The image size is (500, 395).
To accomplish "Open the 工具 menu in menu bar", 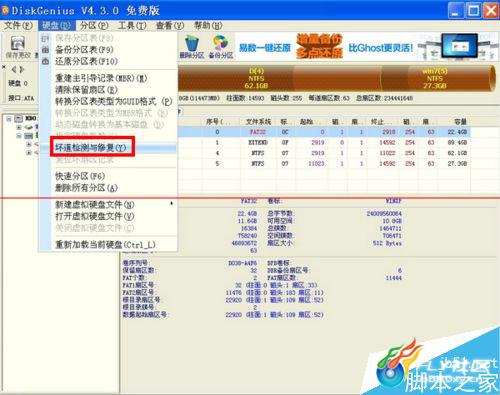I will (x=132, y=26).
